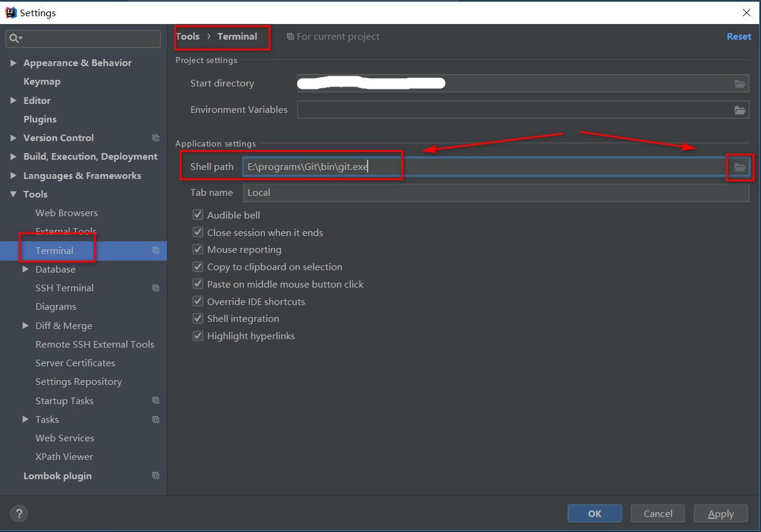
Task: Expand the Appearance & Behavior section
Action: [x=13, y=63]
